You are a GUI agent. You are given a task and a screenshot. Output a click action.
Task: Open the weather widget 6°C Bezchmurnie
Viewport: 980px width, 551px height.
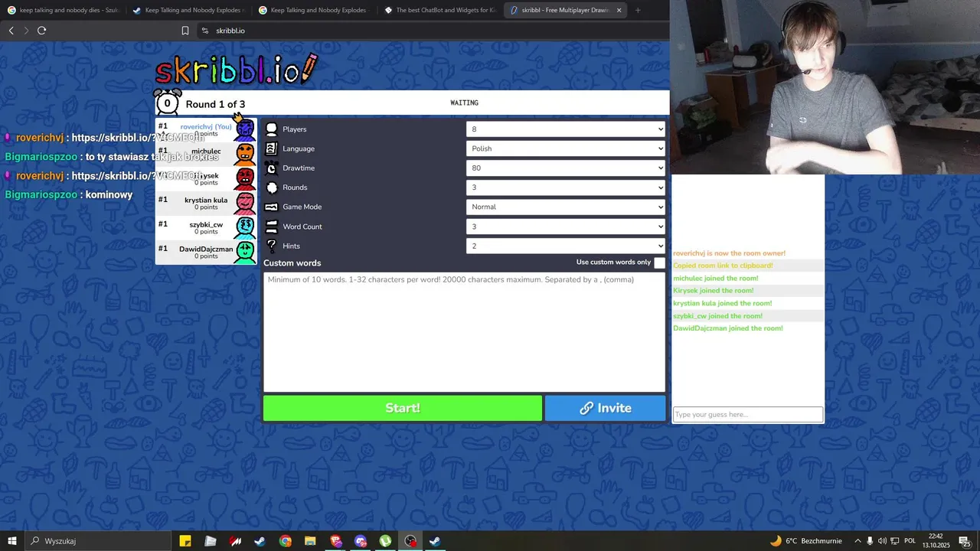click(x=805, y=541)
